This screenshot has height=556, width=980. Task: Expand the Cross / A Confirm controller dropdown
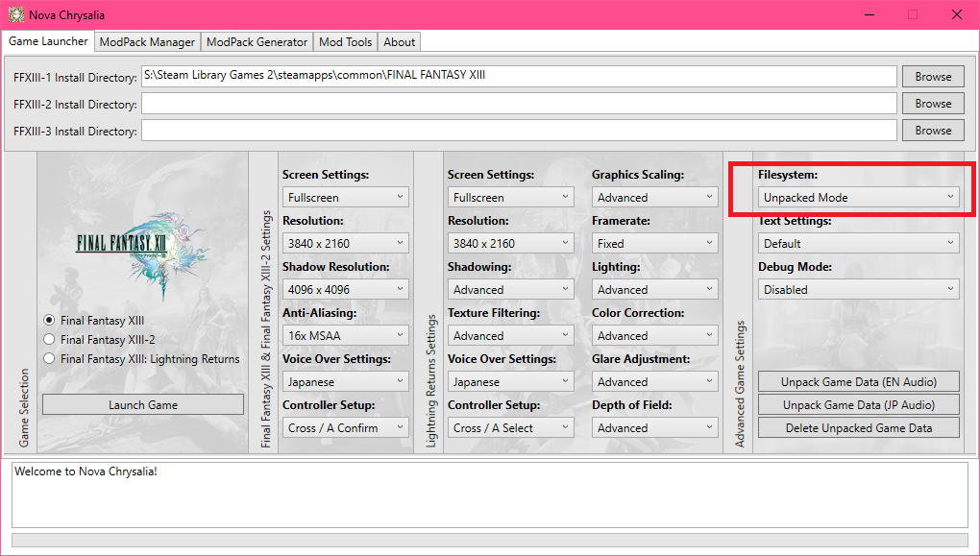[x=346, y=428]
